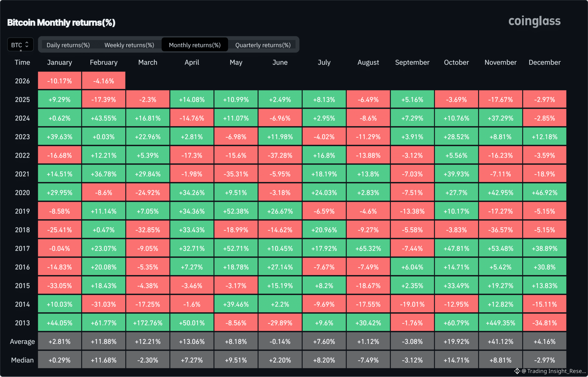Switch to Weekly returns(%) tab
Image resolution: width=588 pixels, height=377 pixels.
pyautogui.click(x=129, y=45)
